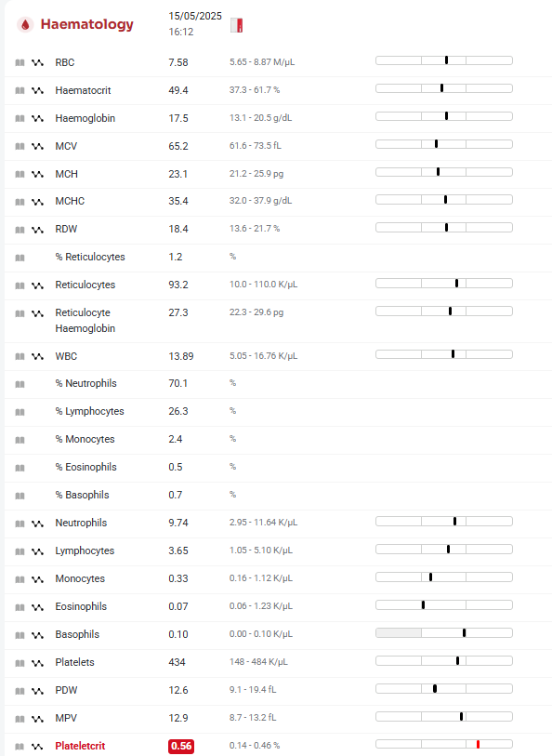Click the MPV value 12.9

pyautogui.click(x=177, y=718)
